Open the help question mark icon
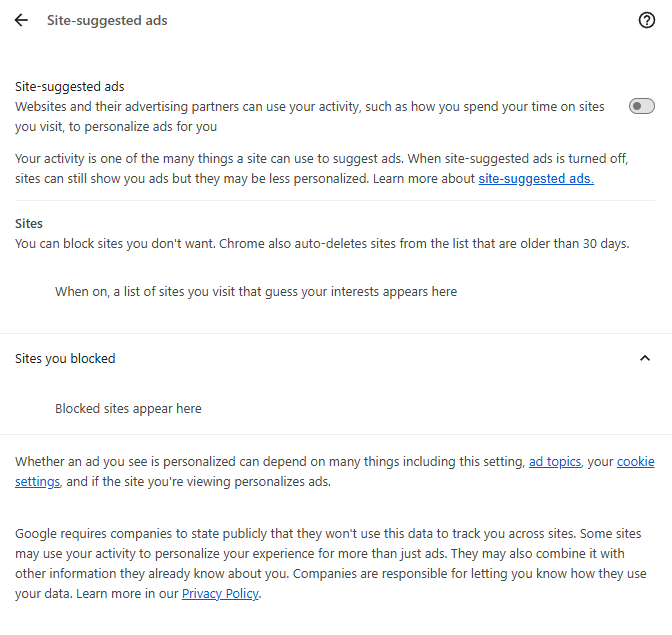 coord(646,20)
